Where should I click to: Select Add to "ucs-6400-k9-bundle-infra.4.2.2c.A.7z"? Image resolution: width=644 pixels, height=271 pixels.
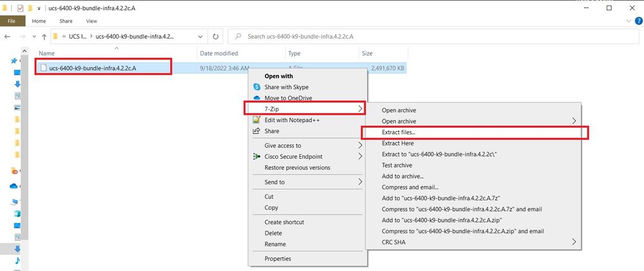473,198
